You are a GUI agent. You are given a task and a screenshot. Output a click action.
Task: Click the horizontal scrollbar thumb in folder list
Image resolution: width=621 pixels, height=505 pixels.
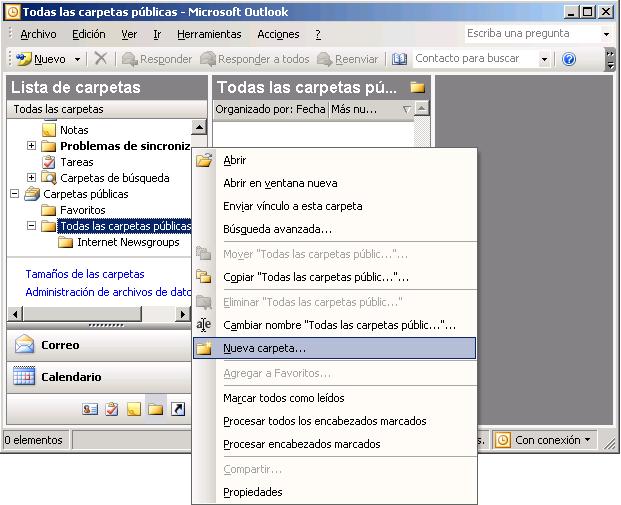82,314
